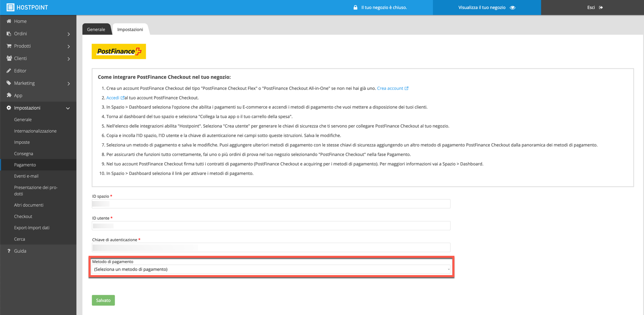Click into the ID spazio field

pos(271,204)
